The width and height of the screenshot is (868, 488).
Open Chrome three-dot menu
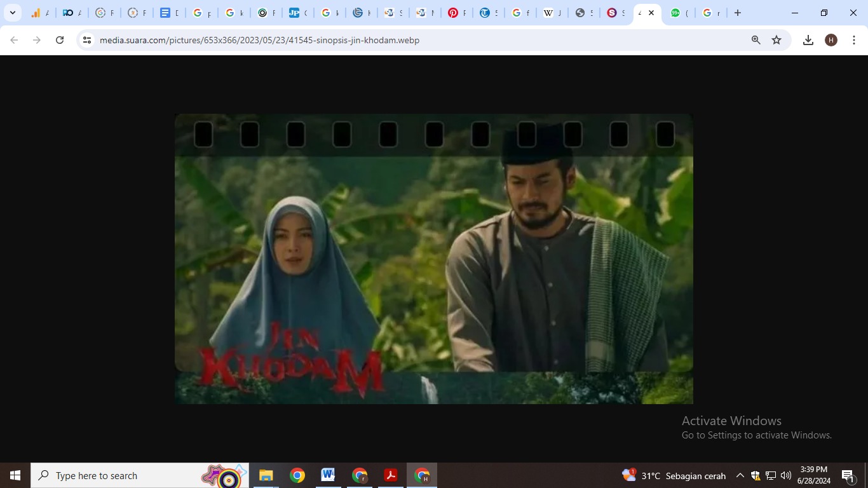[853, 40]
